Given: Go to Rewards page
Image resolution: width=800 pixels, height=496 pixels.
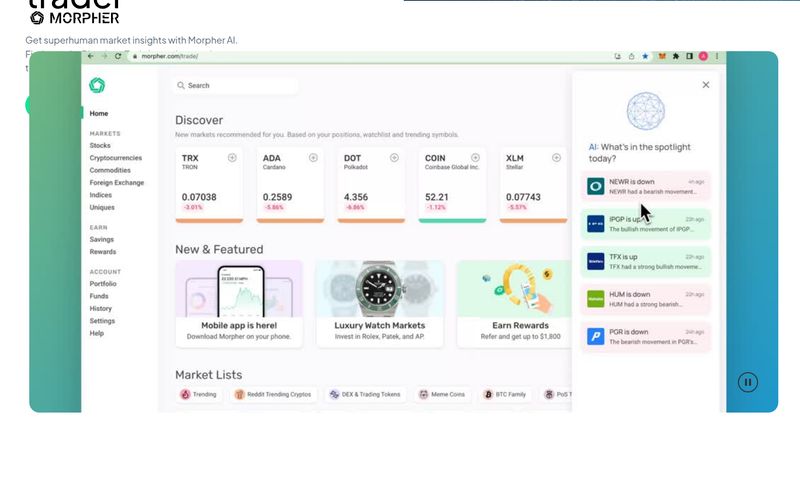Looking at the screenshot, I should coord(103,252).
